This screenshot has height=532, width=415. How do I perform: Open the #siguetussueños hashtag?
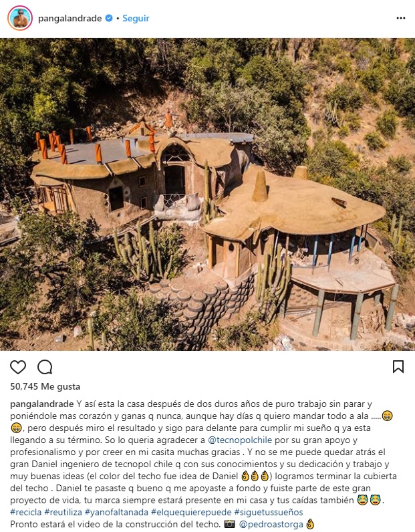269,512
